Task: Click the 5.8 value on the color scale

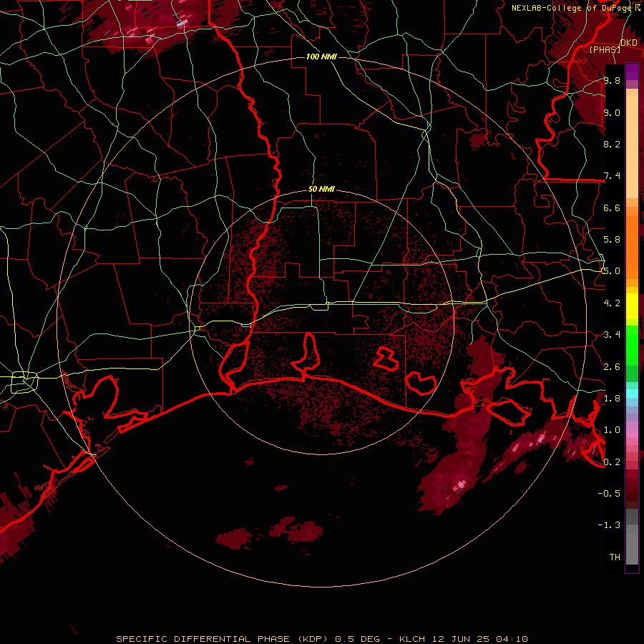Action: click(612, 239)
